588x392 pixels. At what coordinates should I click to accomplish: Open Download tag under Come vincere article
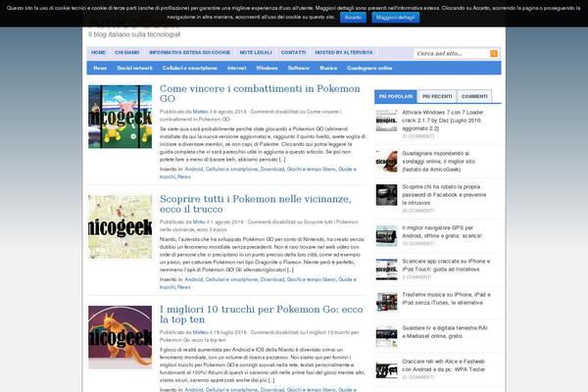[272, 170]
